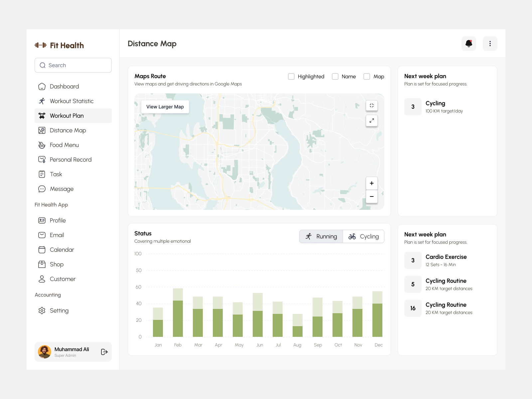
Task: Click the logout icon next to Muhammad Ali
Action: 103,351
